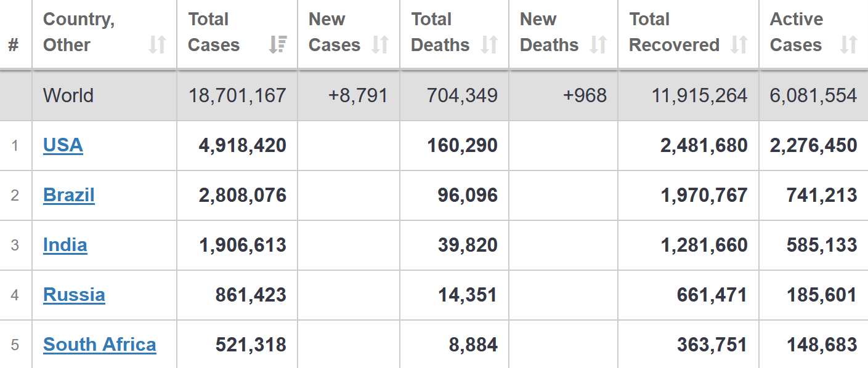Click sort arrows icon beside Total Deaths
The width and height of the screenshot is (868, 368).
click(x=489, y=45)
